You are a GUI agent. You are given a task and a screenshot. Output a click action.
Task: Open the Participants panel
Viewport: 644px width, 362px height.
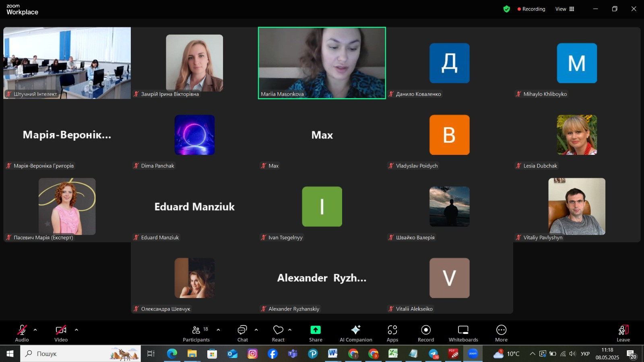(196, 333)
